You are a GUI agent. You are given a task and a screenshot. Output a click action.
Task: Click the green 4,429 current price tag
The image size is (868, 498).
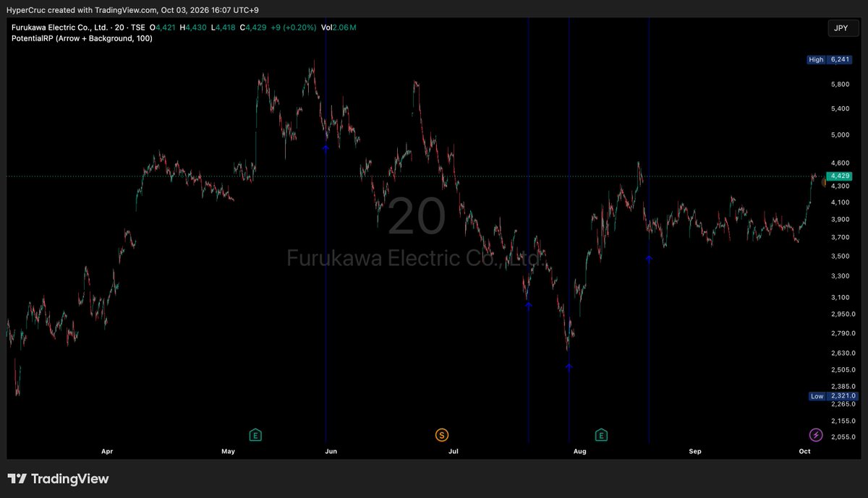[841, 176]
